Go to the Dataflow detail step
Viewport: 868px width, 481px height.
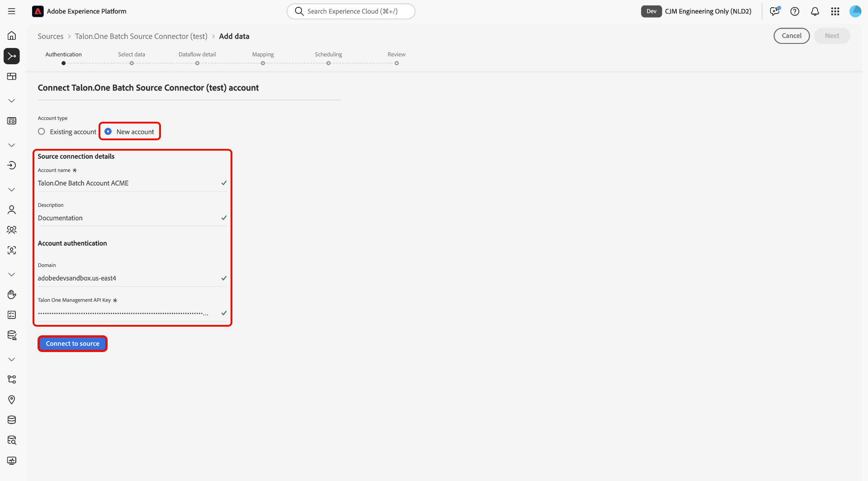click(197, 58)
